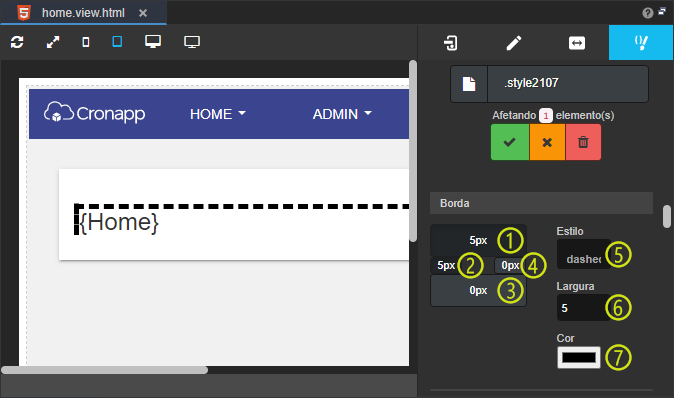Click the Estilo label
Viewport: 674px width, 398px height.
tap(570, 231)
